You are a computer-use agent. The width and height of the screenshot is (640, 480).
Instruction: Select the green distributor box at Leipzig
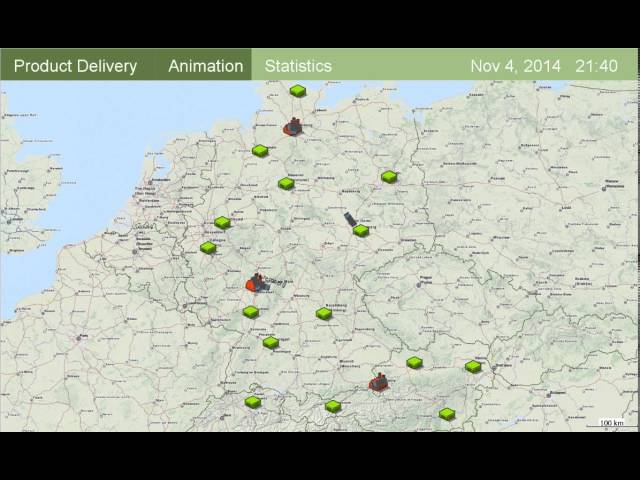pyautogui.click(x=361, y=230)
